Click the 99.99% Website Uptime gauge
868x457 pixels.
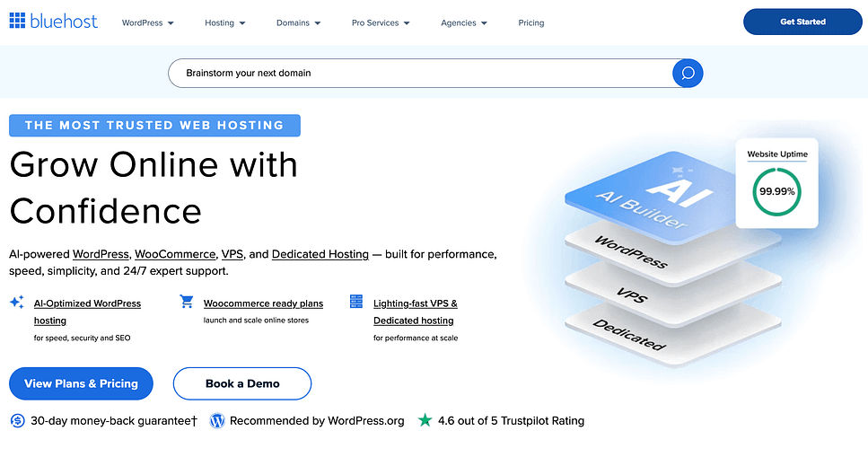point(776,191)
